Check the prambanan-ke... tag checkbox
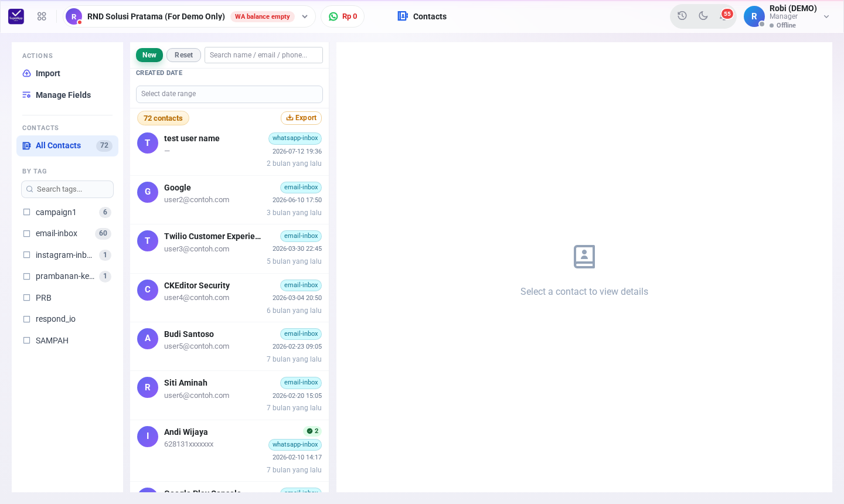The image size is (844, 504). coord(26,276)
